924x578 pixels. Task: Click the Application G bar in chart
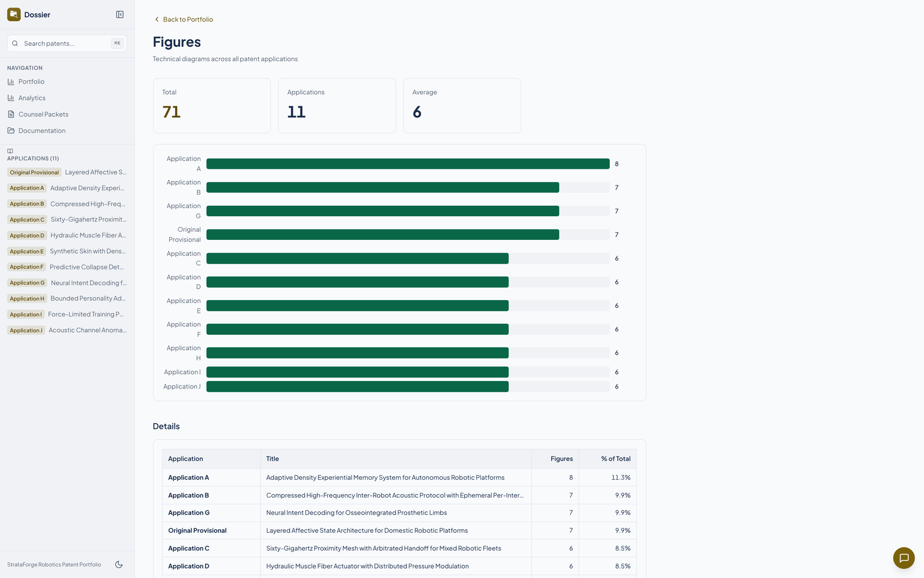pos(382,211)
